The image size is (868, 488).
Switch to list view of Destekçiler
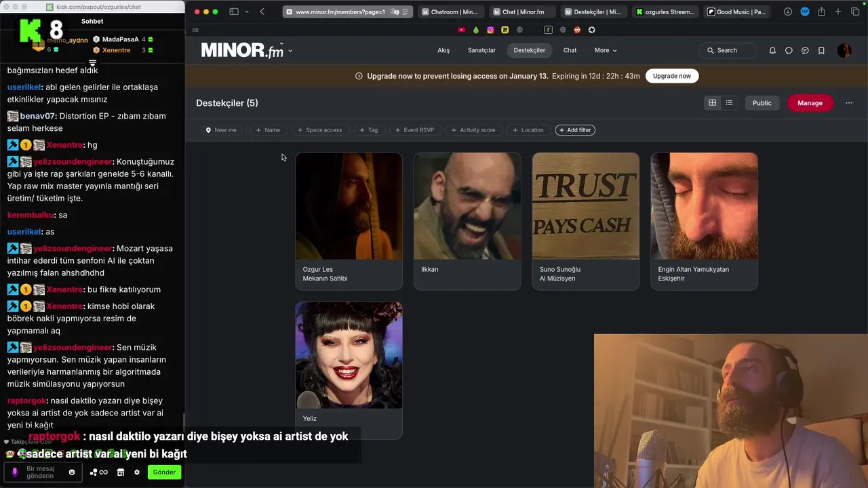pos(729,103)
